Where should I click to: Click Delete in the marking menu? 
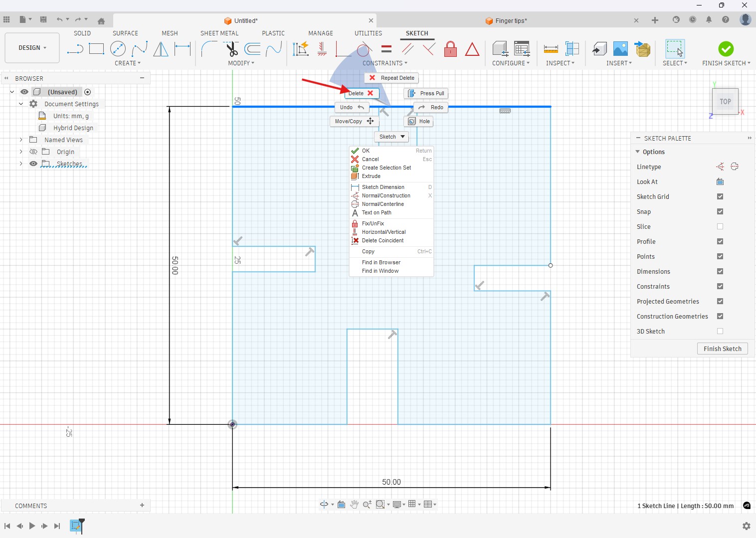tap(362, 93)
